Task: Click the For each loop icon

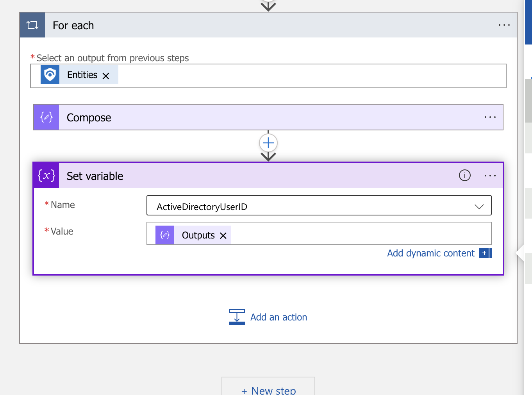Action: coord(32,25)
